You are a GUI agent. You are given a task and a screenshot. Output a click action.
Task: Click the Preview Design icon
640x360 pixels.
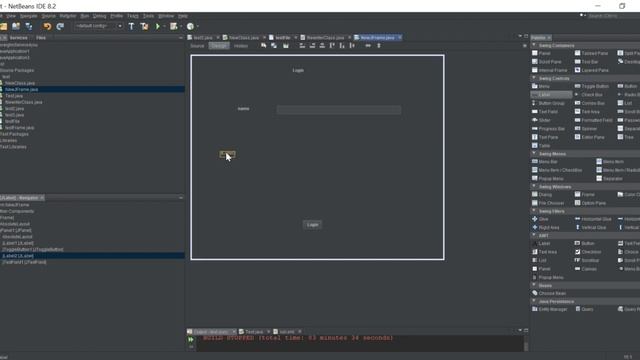[x=286, y=46]
